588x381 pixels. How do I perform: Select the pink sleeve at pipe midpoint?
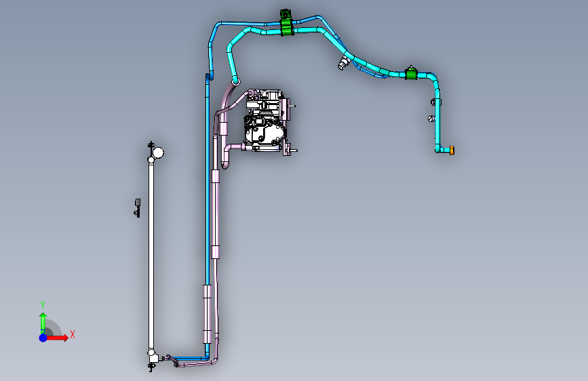(x=215, y=252)
